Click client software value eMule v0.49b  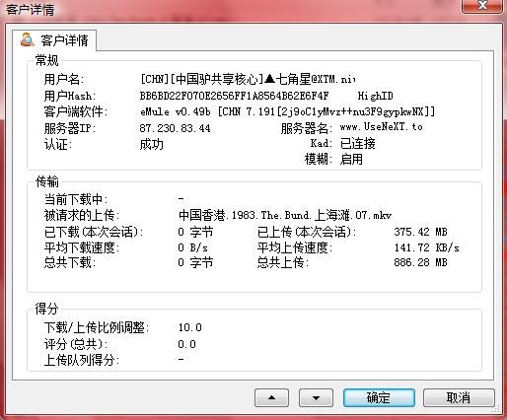coord(287,111)
